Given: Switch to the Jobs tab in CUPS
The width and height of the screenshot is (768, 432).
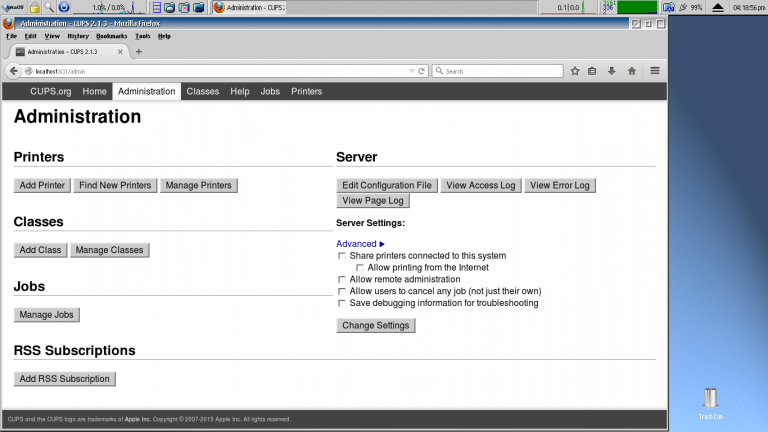Looking at the screenshot, I should pos(270,91).
